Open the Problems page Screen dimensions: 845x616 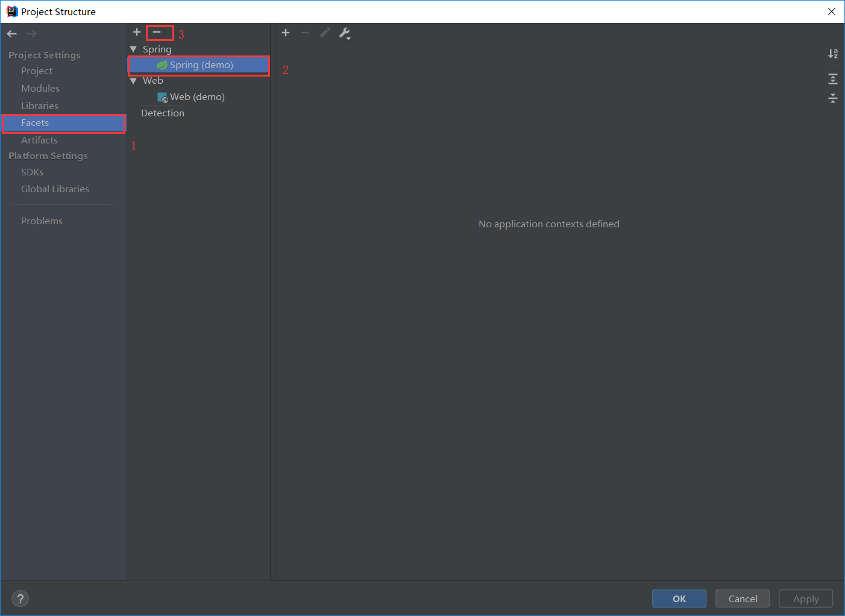[x=42, y=221]
